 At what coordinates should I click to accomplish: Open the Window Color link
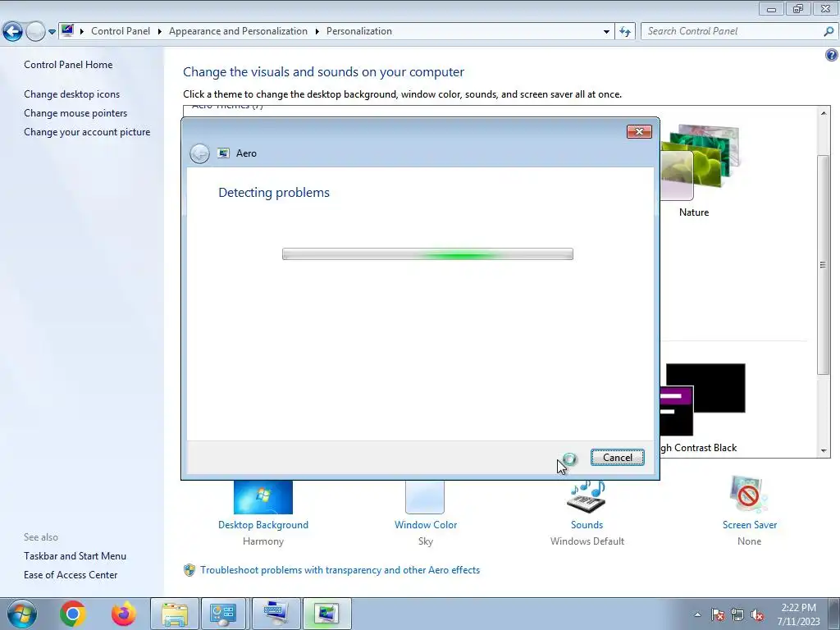pos(426,525)
